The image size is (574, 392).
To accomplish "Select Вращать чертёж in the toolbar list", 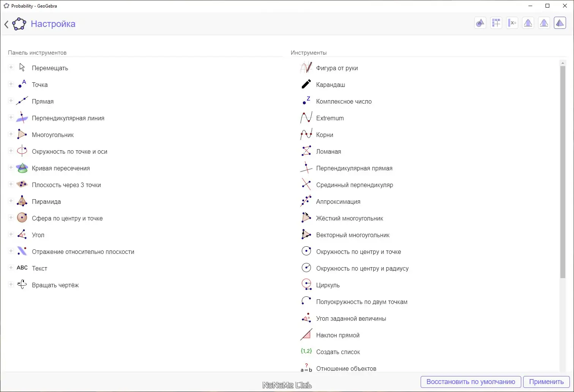I will tap(55, 285).
